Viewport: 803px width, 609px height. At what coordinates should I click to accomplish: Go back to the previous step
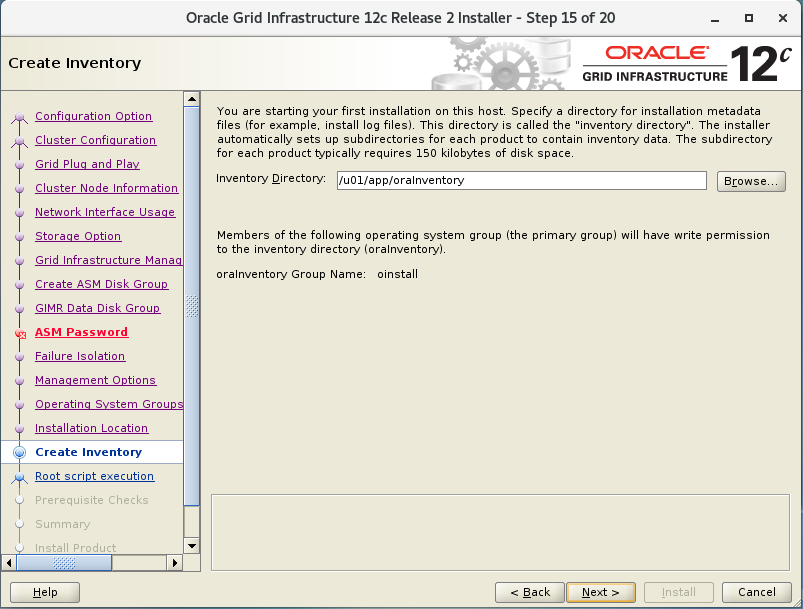pos(530,593)
